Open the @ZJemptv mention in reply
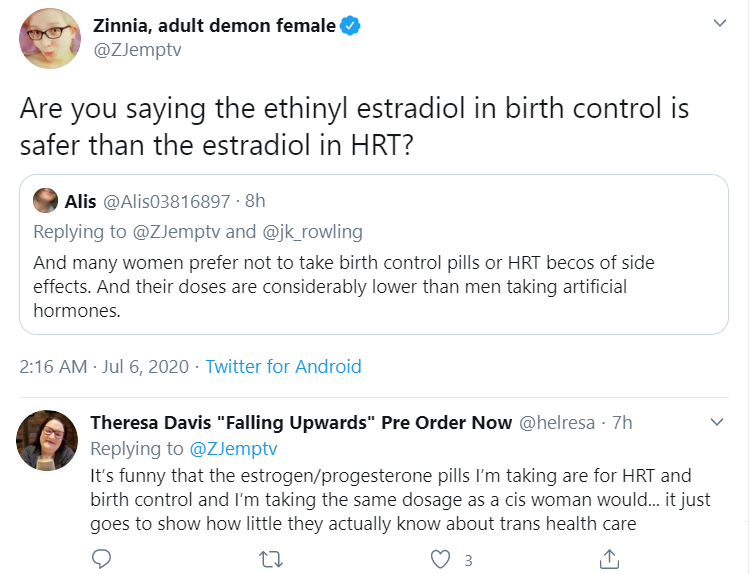This screenshot has height=574, width=750. [233, 449]
